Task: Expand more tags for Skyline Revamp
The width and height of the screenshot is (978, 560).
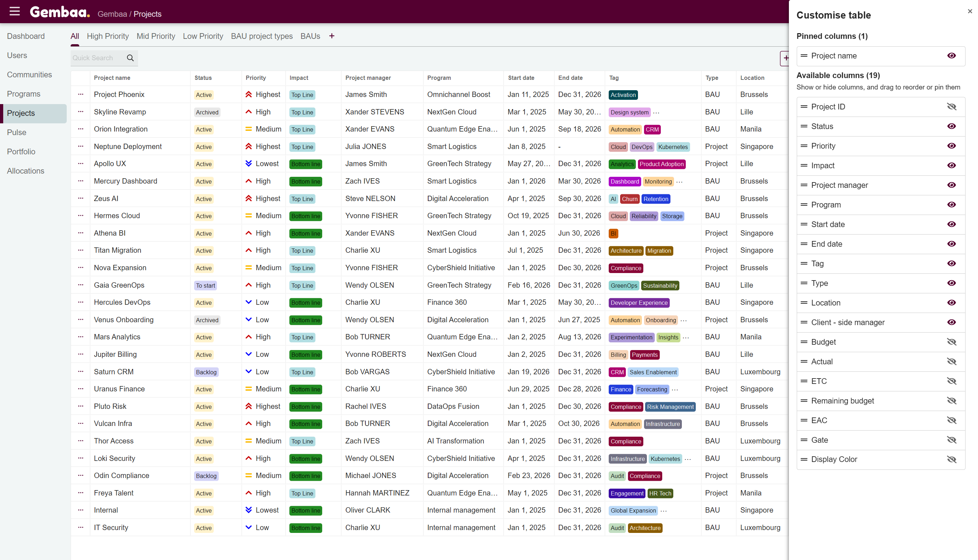Action: tap(656, 112)
